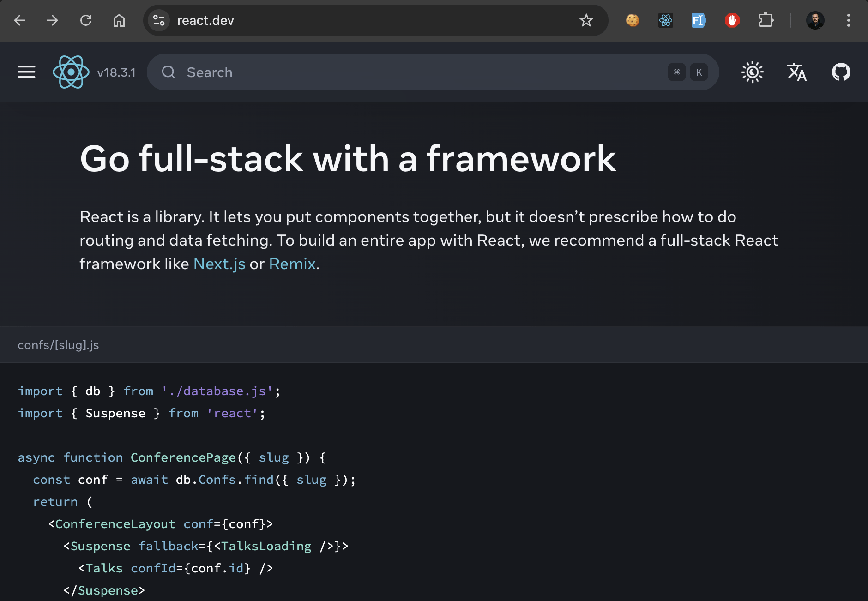This screenshot has width=868, height=601.
Task: View site information icon in address bar
Action: click(x=159, y=20)
